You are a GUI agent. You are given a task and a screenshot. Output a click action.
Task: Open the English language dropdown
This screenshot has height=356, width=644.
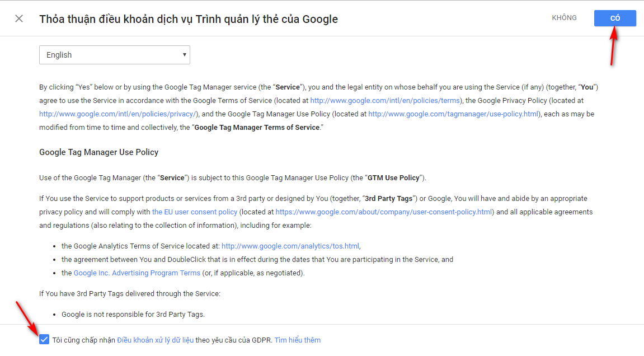114,55
